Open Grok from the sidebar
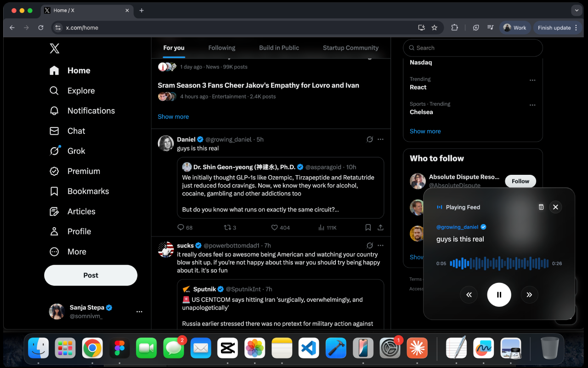This screenshot has height=368, width=588. click(76, 151)
